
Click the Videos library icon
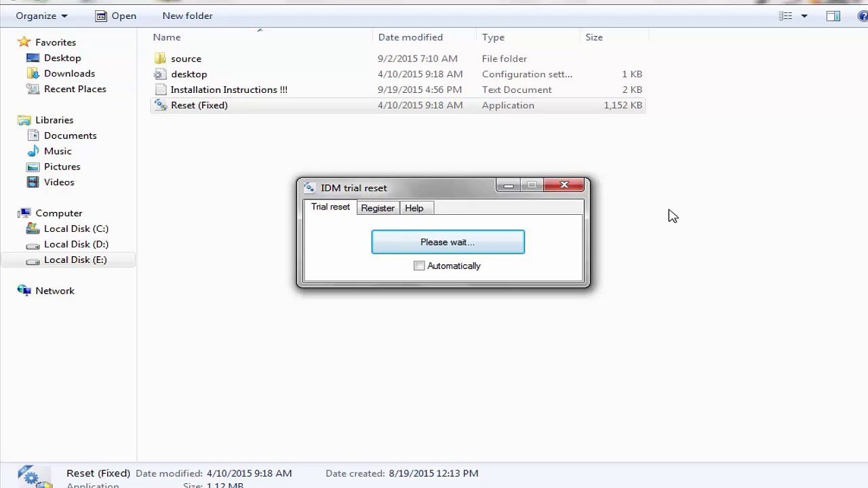33,182
